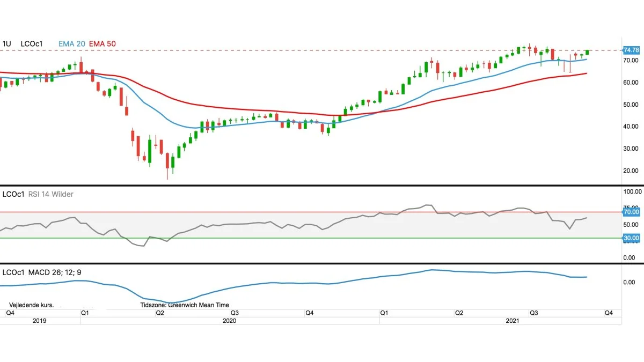Click the blue 30.00 RSI oversold tag

point(631,238)
